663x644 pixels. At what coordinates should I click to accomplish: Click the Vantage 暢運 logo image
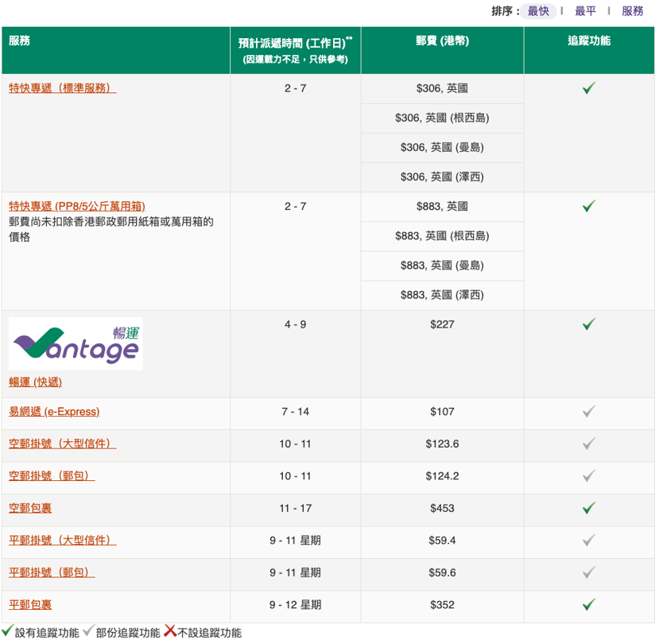[76, 343]
